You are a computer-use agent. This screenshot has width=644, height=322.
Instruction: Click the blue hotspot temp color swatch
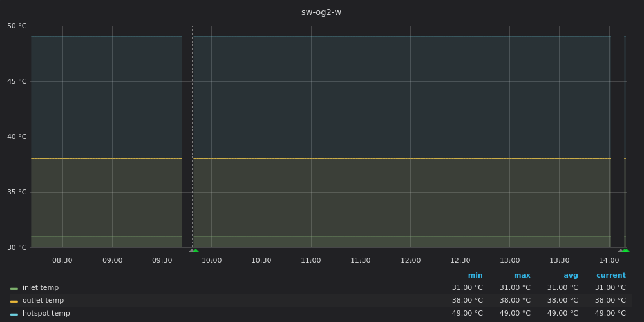[14, 314]
